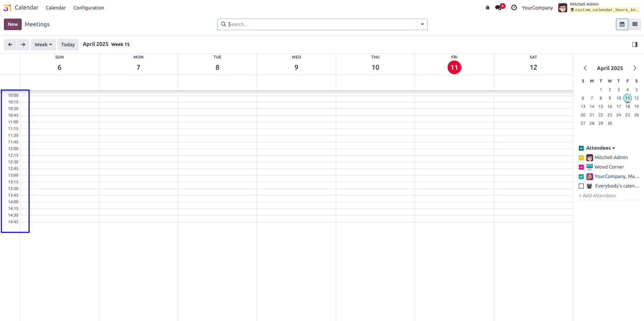
Task: Click the Add Attendees link
Action: [597, 196]
